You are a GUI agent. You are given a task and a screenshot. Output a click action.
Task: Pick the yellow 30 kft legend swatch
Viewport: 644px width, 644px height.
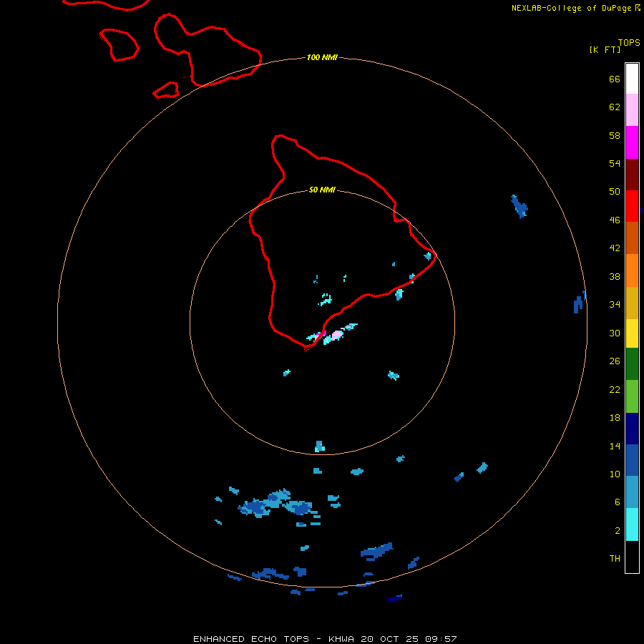[632, 333]
